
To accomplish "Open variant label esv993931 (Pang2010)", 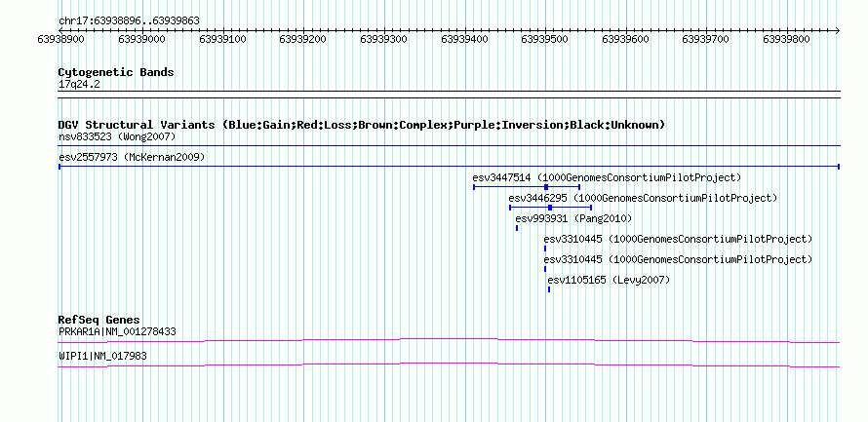I will click(x=573, y=219).
